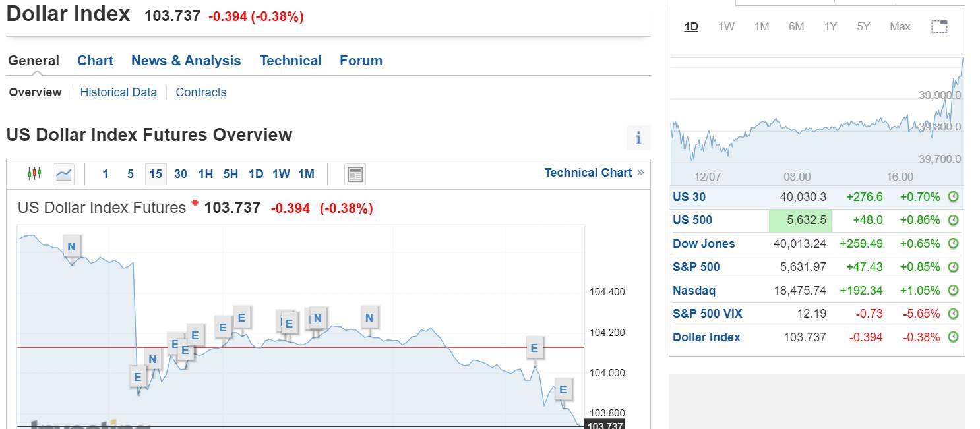Screen dimensions: 980x429
Task: Click the clock icon in the US 30 row
Action: point(953,197)
